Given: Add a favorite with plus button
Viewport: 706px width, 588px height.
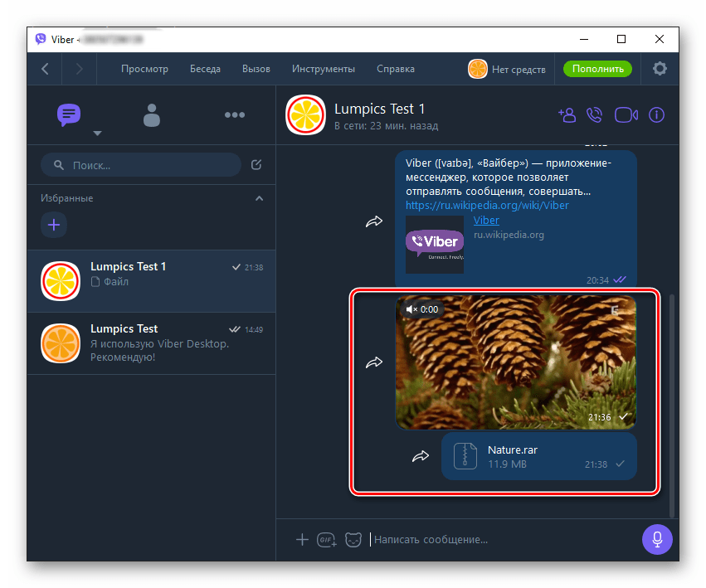Looking at the screenshot, I should point(54,225).
